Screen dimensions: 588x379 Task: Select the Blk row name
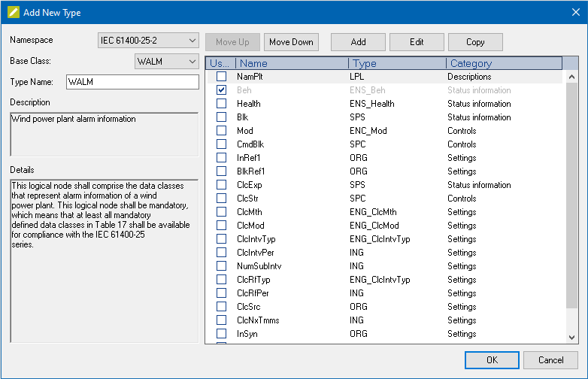pyautogui.click(x=243, y=117)
